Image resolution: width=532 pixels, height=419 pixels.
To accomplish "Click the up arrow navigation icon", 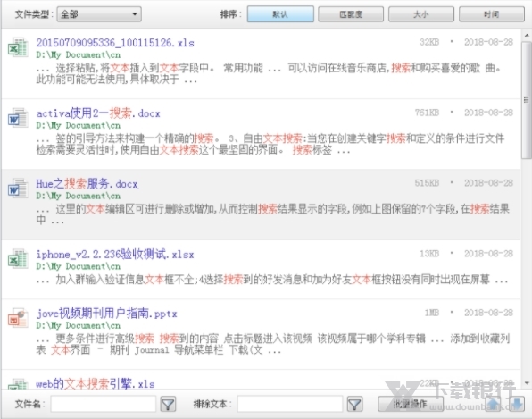I will 494,404.
